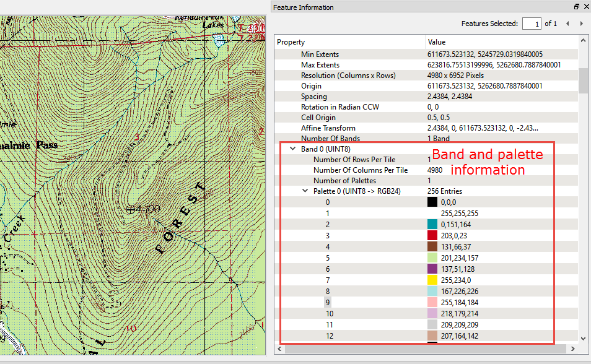Select the Number Of Columns Per Tile row
This screenshot has height=364, width=591.
[360, 170]
